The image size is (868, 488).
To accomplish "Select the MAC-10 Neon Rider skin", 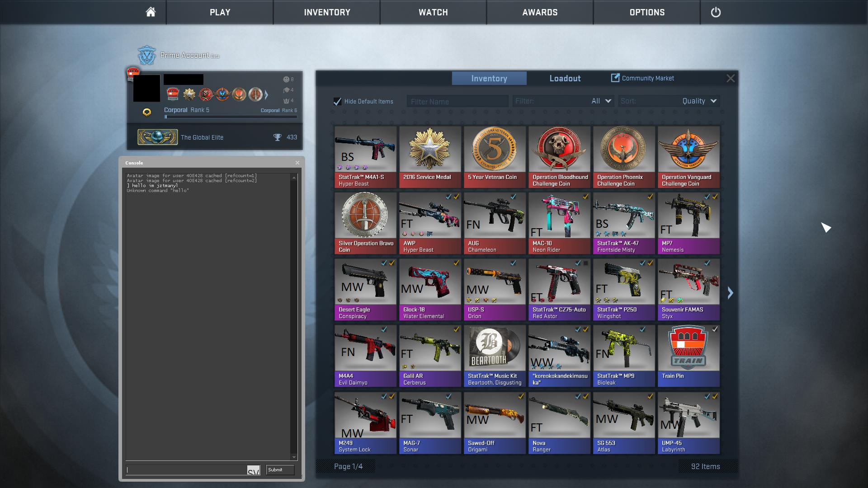I will click(559, 223).
